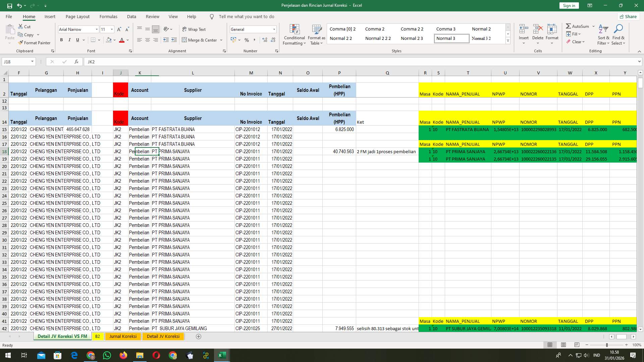Click the Find & Select icon
The width and height of the screenshot is (644, 362).
tap(618, 30)
